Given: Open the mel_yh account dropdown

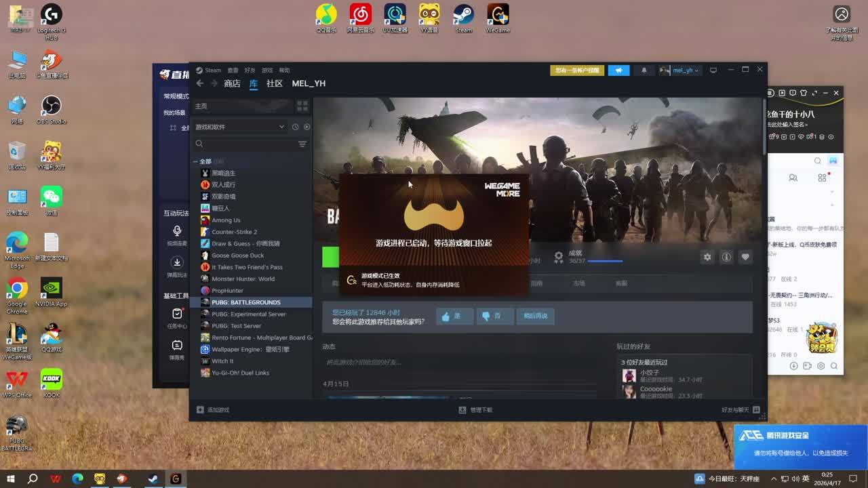Looking at the screenshot, I should click(x=679, y=70).
